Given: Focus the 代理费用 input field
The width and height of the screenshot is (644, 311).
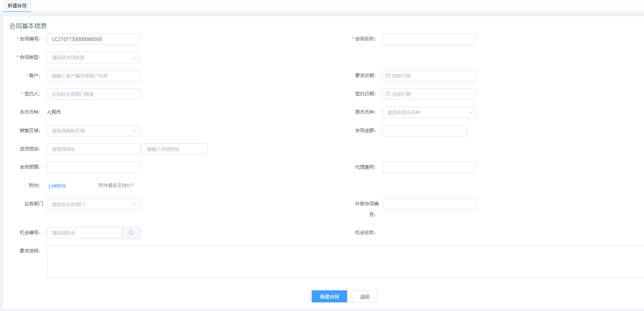Looking at the screenshot, I should tap(429, 168).
